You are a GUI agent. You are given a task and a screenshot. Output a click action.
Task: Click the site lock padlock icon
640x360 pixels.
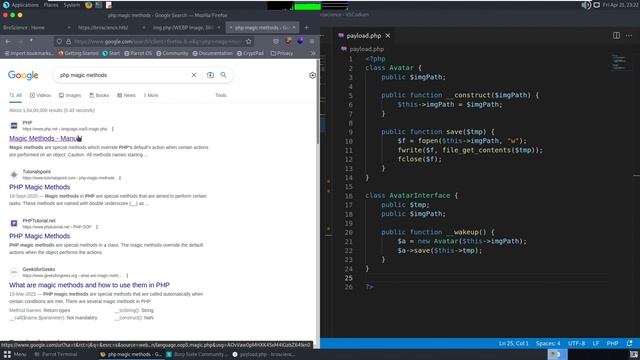[x=68, y=41]
